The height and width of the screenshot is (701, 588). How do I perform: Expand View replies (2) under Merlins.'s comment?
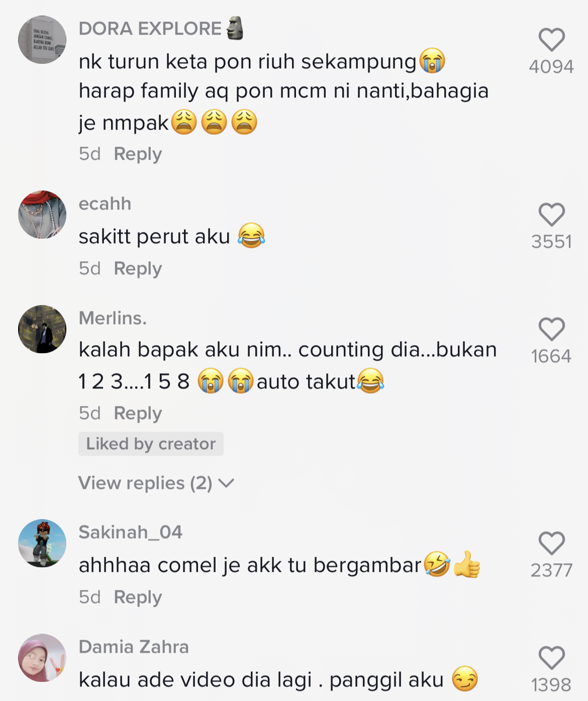click(x=156, y=483)
